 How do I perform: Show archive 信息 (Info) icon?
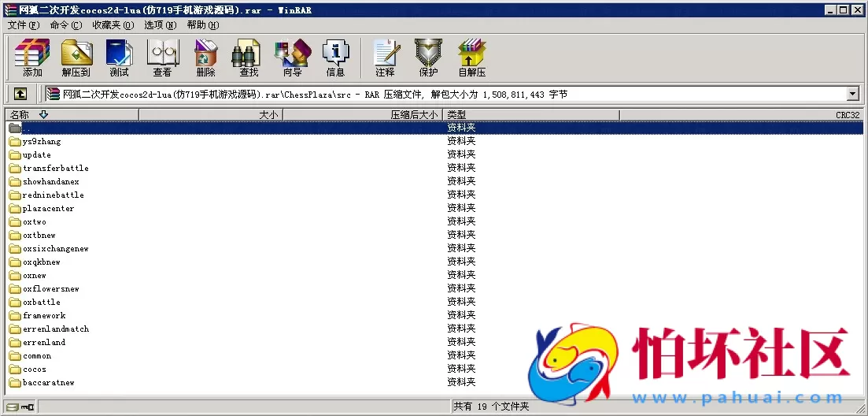[x=335, y=58]
